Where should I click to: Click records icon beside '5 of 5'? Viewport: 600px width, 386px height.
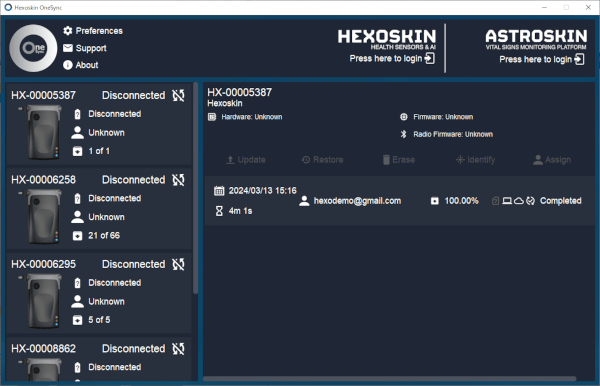click(78, 321)
